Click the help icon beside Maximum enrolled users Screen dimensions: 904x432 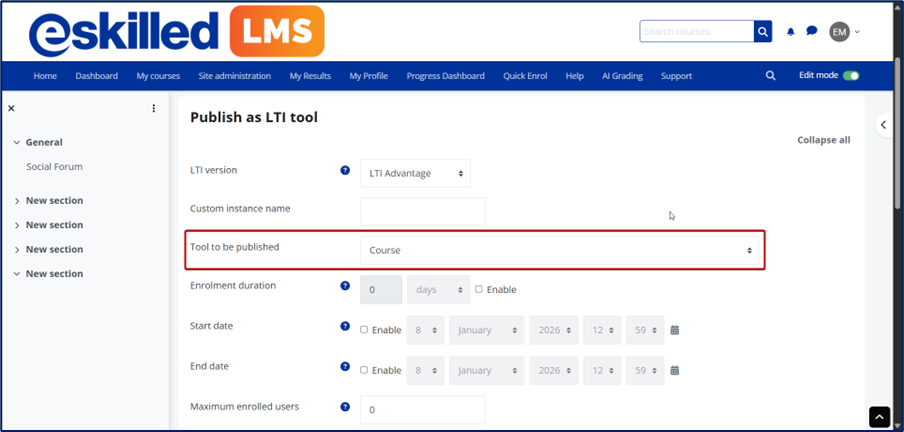tap(345, 407)
